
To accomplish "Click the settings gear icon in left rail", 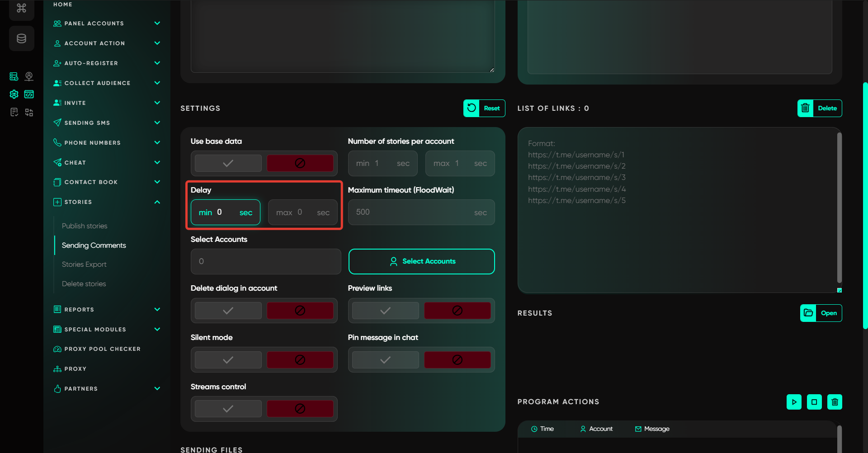I will click(x=14, y=94).
